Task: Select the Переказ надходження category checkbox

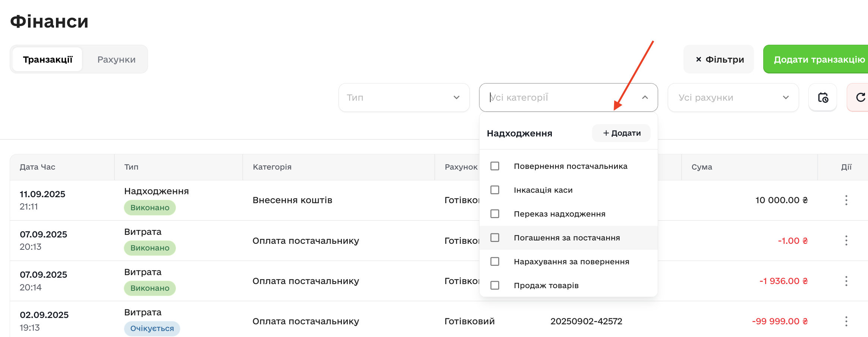Action: 495,214
